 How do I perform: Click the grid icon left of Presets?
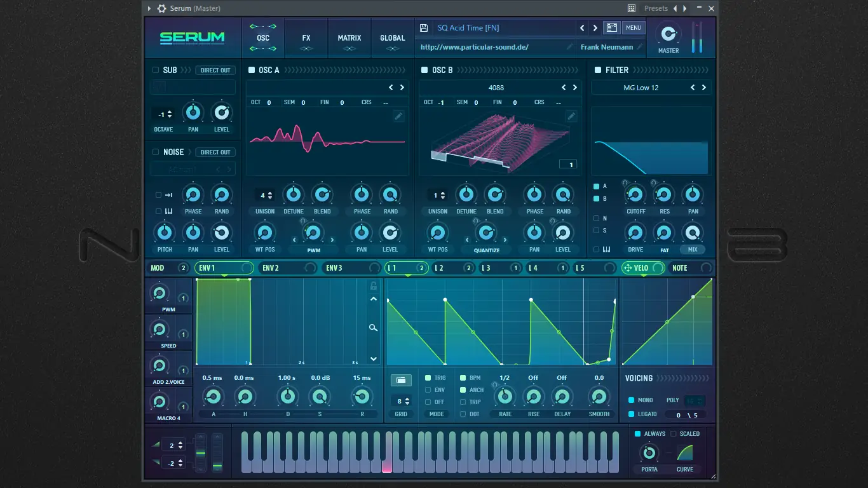click(x=632, y=8)
